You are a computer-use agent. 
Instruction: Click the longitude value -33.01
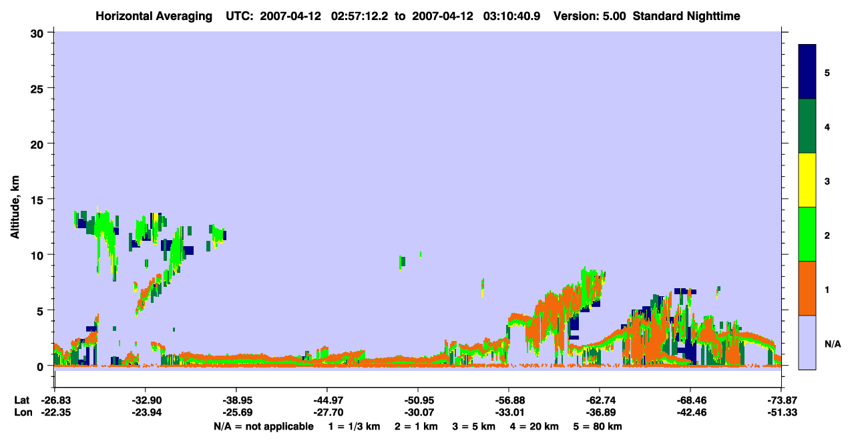[x=509, y=413]
